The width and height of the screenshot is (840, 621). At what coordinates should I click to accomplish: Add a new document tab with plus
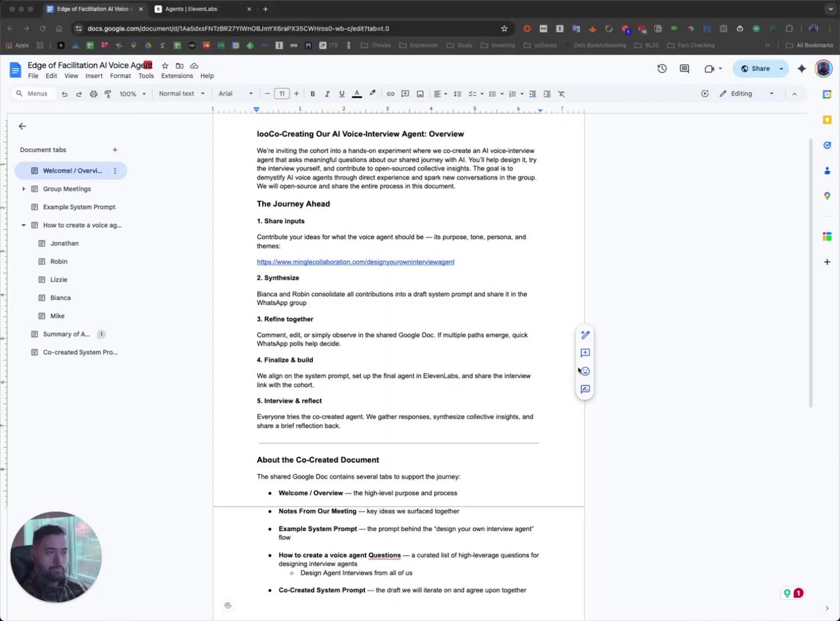pyautogui.click(x=115, y=150)
